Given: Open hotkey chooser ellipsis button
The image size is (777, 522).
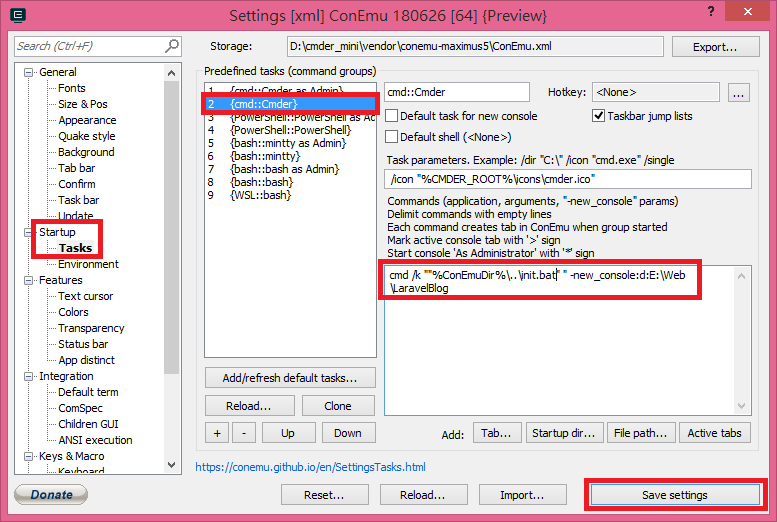Looking at the screenshot, I should coord(738,93).
